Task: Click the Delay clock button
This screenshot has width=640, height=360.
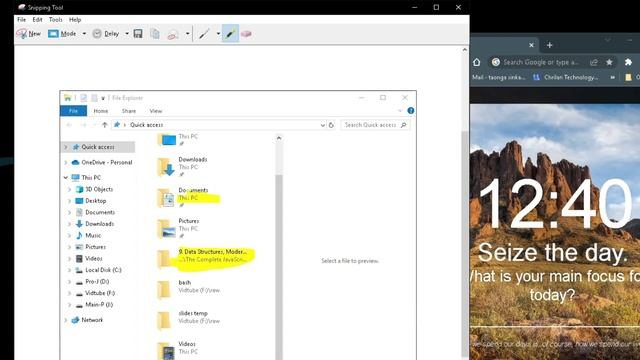Action: pyautogui.click(x=106, y=34)
